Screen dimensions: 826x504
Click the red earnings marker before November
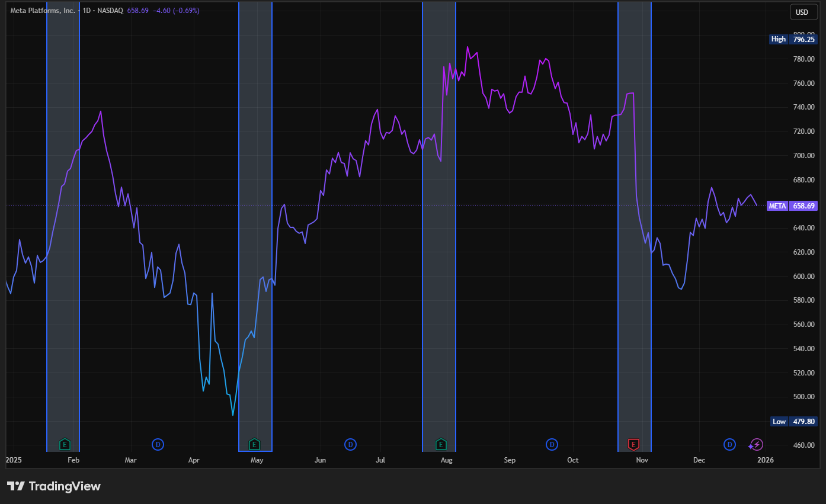tap(633, 444)
